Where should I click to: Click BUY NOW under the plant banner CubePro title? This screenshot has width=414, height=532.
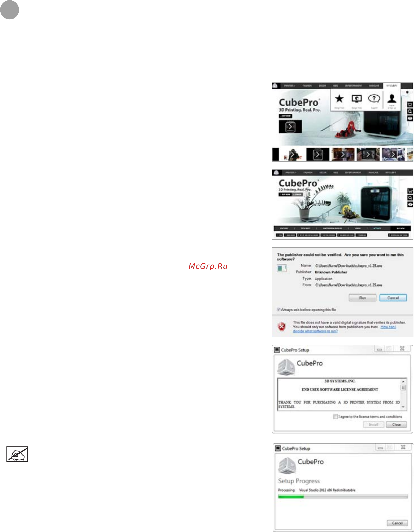285,194
